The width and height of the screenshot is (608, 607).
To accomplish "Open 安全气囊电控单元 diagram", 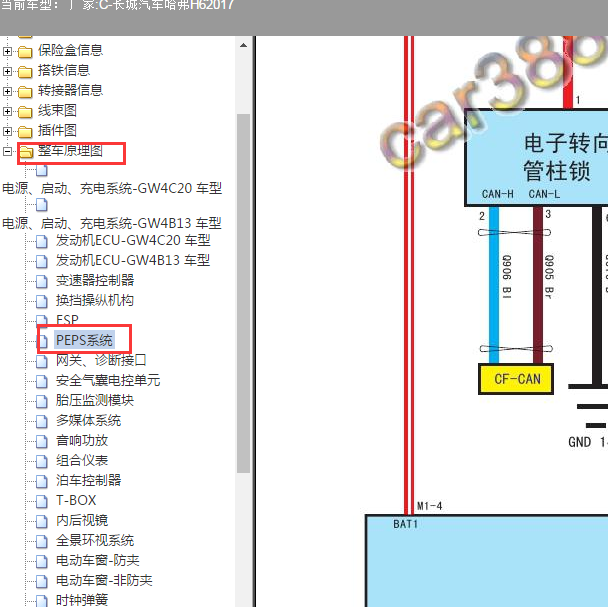I will point(108,380).
